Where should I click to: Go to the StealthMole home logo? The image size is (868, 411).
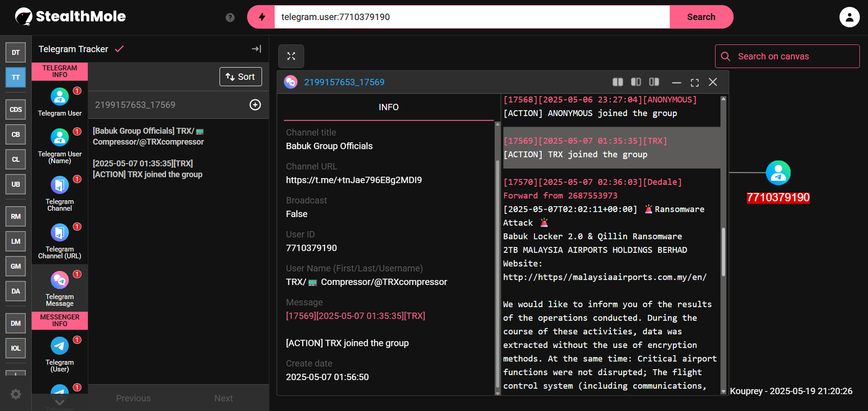[x=71, y=17]
